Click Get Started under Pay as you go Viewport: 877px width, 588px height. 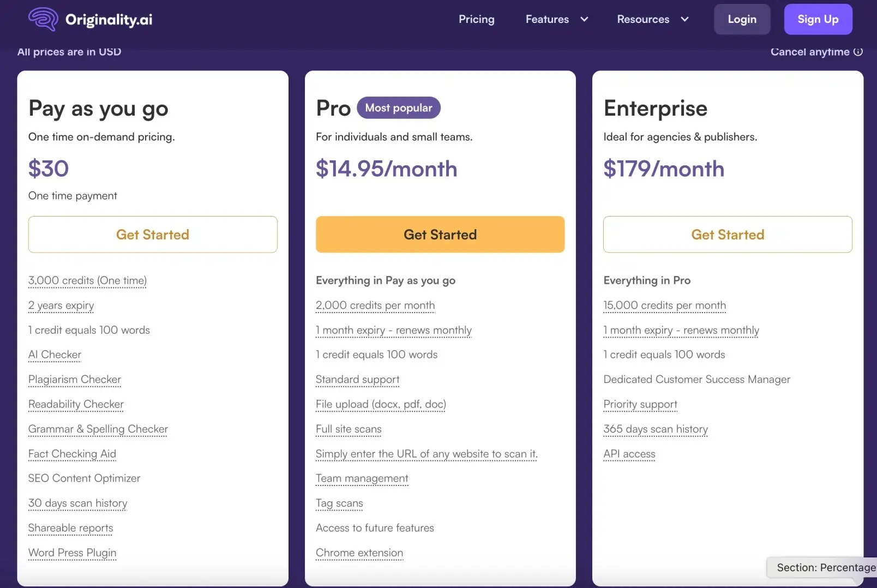coord(153,235)
